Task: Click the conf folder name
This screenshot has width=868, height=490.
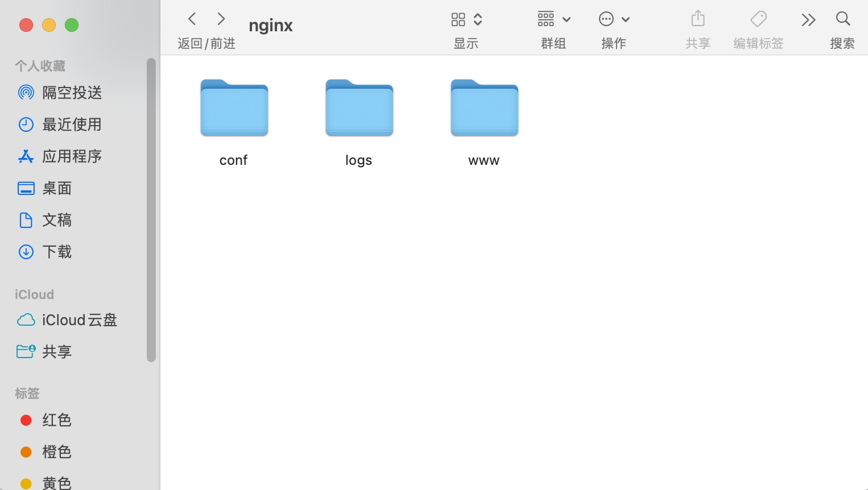Action: click(x=234, y=160)
